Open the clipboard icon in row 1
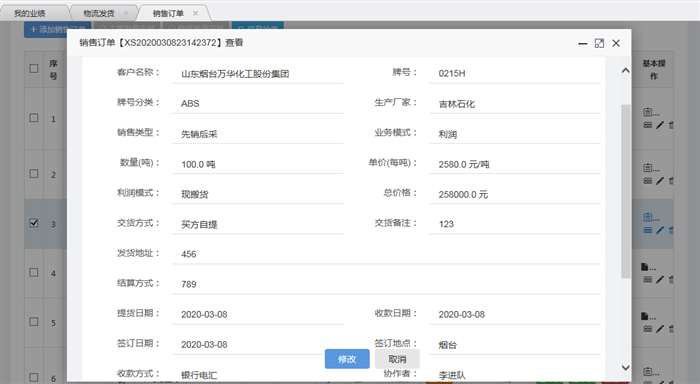 [648, 112]
